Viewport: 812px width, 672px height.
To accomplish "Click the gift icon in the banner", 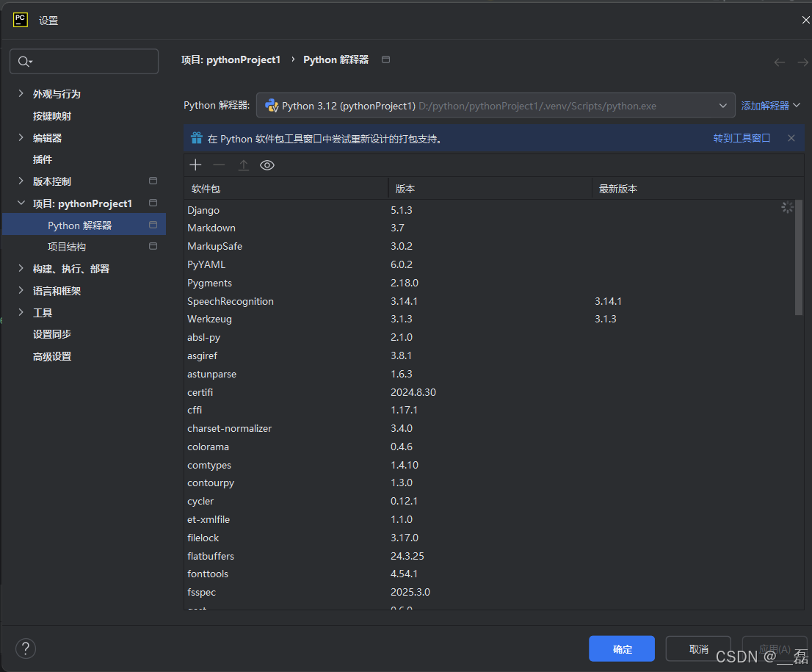I will pos(196,138).
